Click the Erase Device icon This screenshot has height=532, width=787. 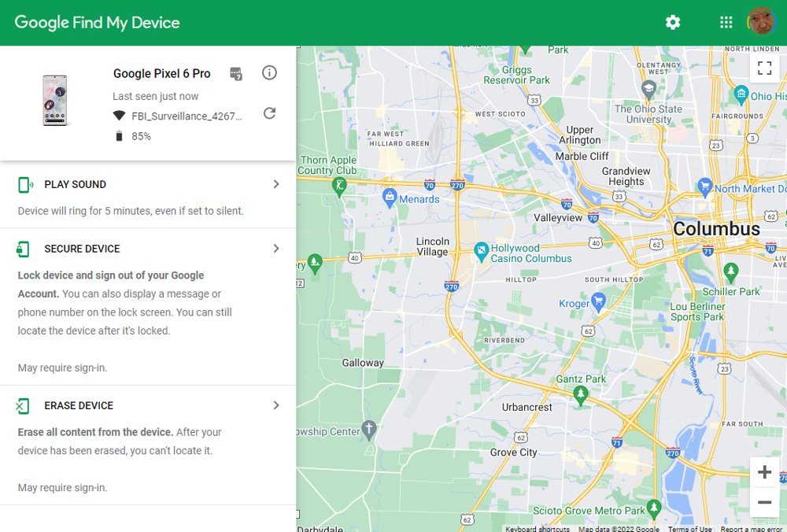[x=23, y=405]
